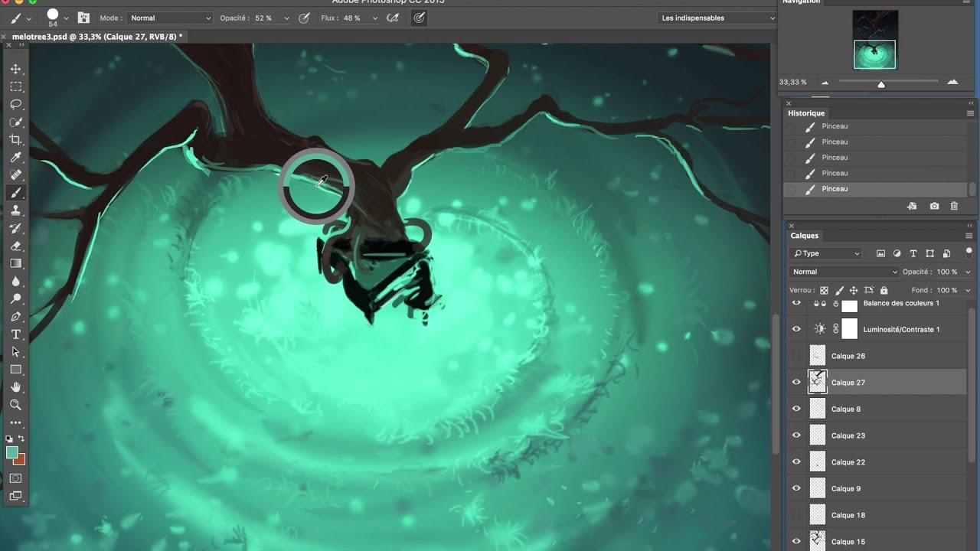
Task: Select the Gradient tool
Action: (x=15, y=263)
